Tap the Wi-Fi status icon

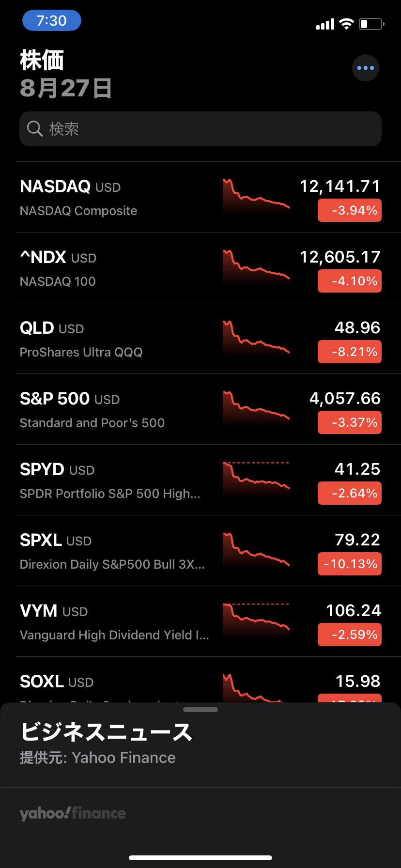(x=346, y=24)
